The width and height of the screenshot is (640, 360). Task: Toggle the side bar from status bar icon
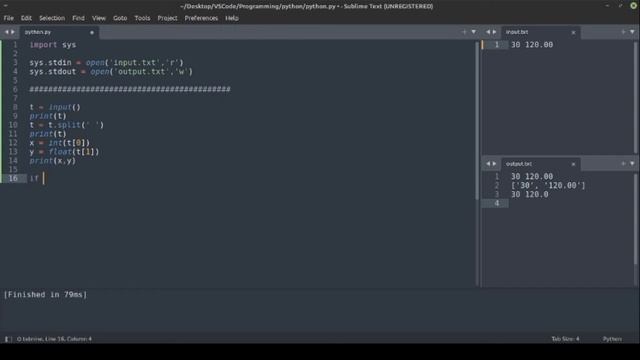pos(7,339)
